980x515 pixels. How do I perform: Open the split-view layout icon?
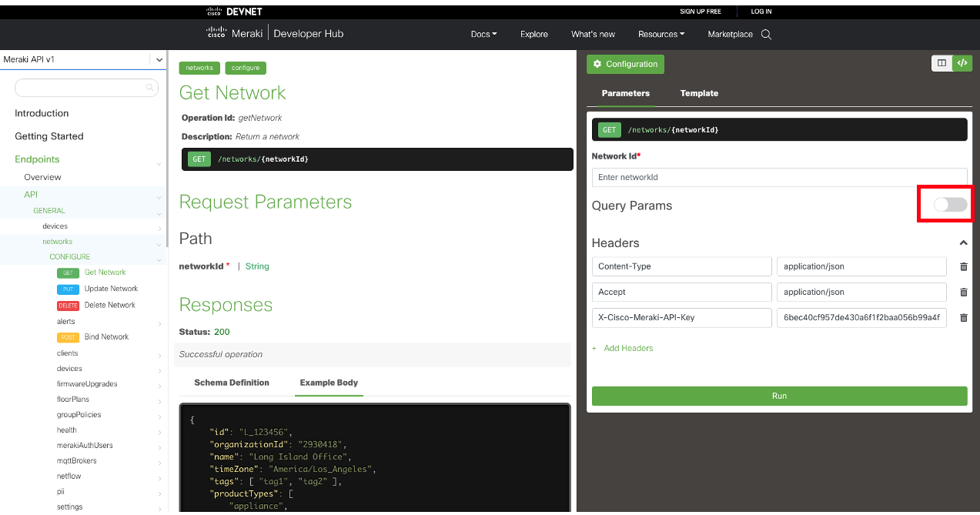(x=941, y=63)
